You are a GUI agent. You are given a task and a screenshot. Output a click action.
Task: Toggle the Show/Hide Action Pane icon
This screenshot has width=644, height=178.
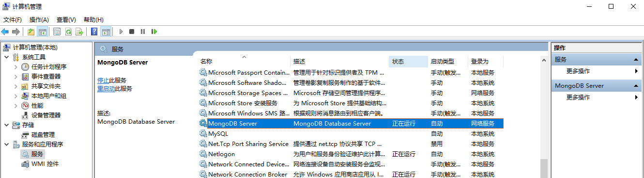click(106, 32)
